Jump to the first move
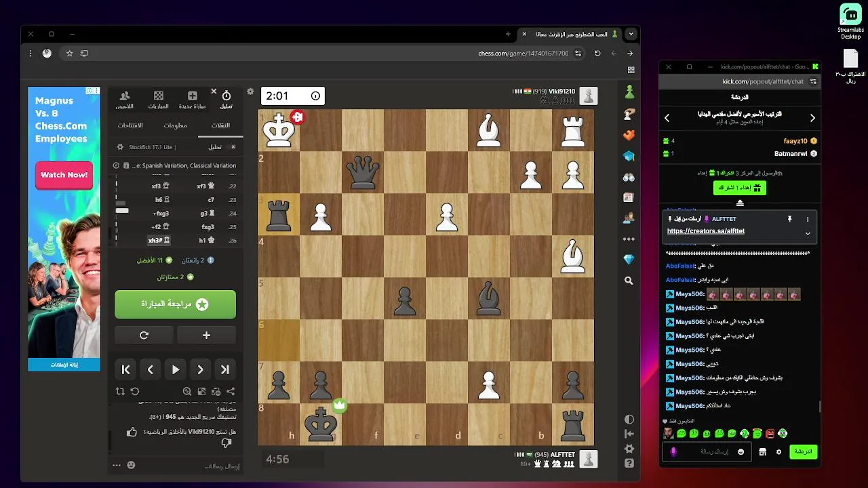Screen dimensions: 868x488 (x=125, y=369)
